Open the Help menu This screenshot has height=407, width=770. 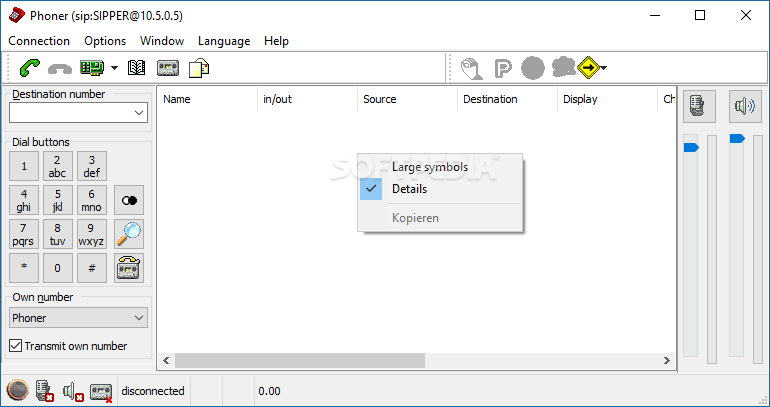pos(276,41)
